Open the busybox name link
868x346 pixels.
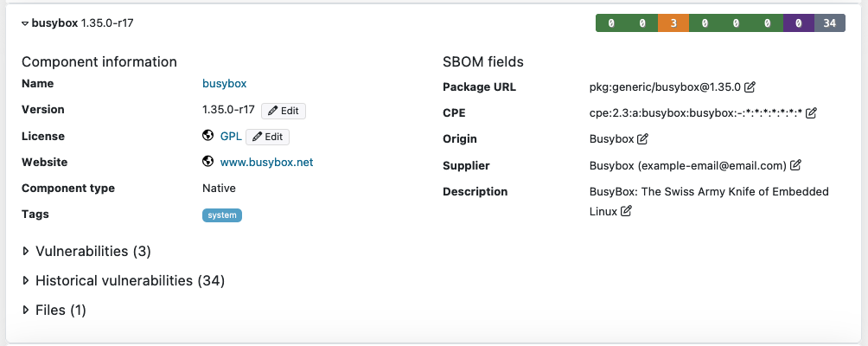coord(225,84)
